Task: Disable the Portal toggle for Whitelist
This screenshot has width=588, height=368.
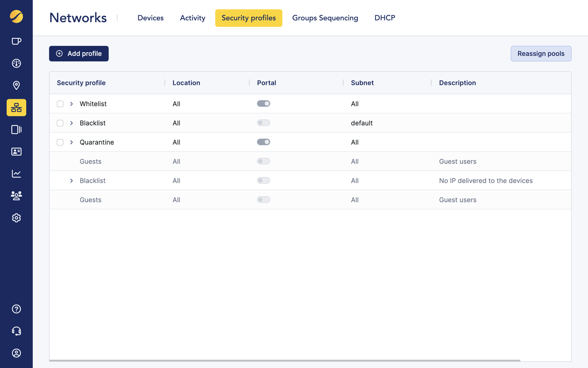Action: pos(263,103)
